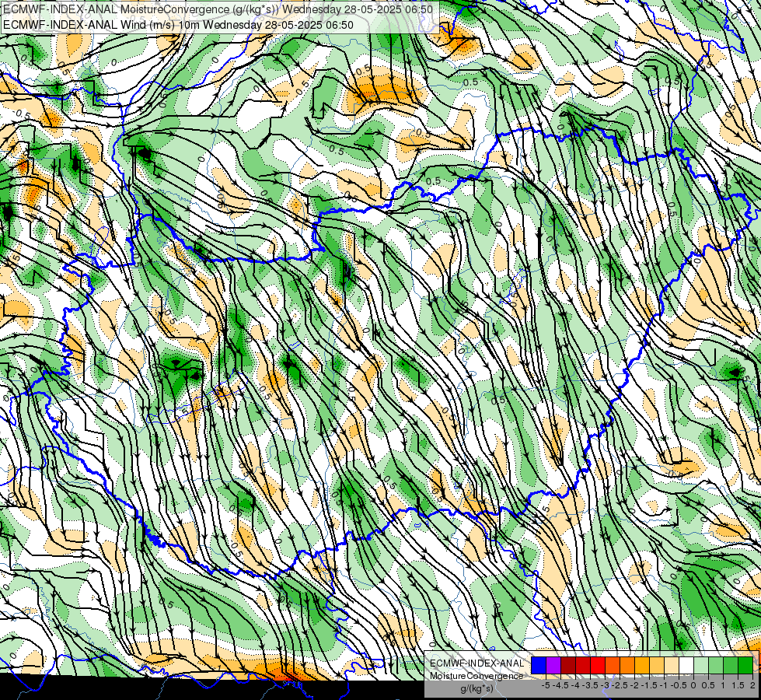Image resolution: width=761 pixels, height=700 pixels.
Task: Select the darkest red legend swatch
Action: click(568, 666)
